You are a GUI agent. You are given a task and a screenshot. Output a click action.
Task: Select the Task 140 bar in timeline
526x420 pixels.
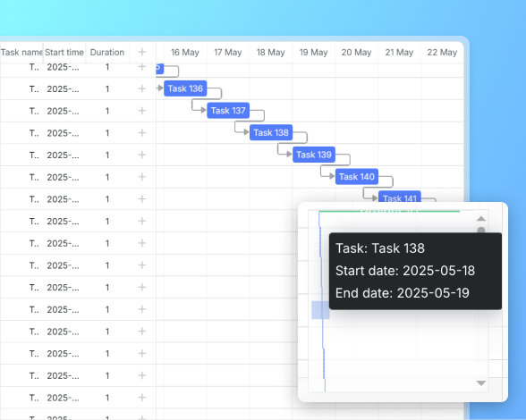click(x=357, y=177)
